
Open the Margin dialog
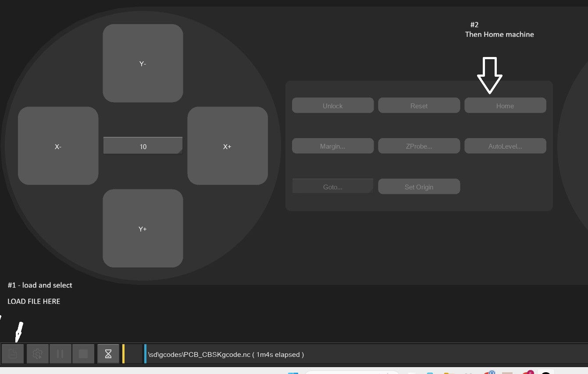pyautogui.click(x=332, y=146)
